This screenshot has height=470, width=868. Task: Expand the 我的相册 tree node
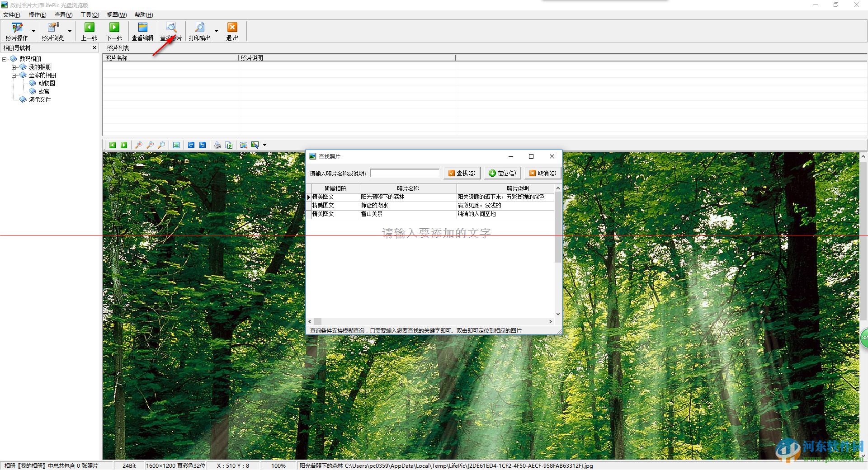coord(14,66)
